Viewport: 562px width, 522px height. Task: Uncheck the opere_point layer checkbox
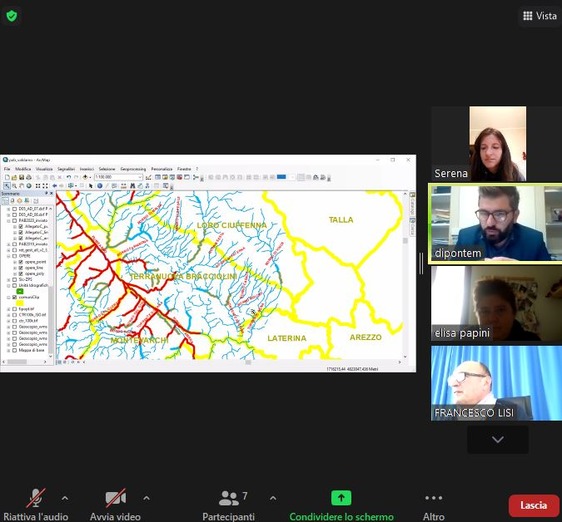click(x=21, y=262)
